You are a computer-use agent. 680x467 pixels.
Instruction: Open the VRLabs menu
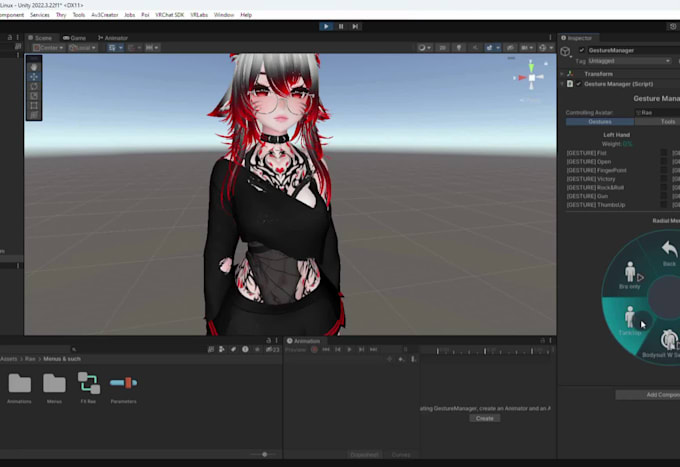click(199, 15)
